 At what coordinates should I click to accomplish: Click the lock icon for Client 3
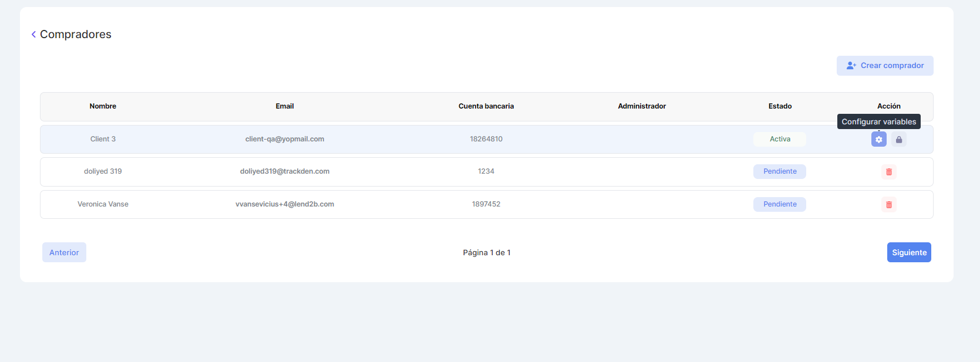[898, 140]
